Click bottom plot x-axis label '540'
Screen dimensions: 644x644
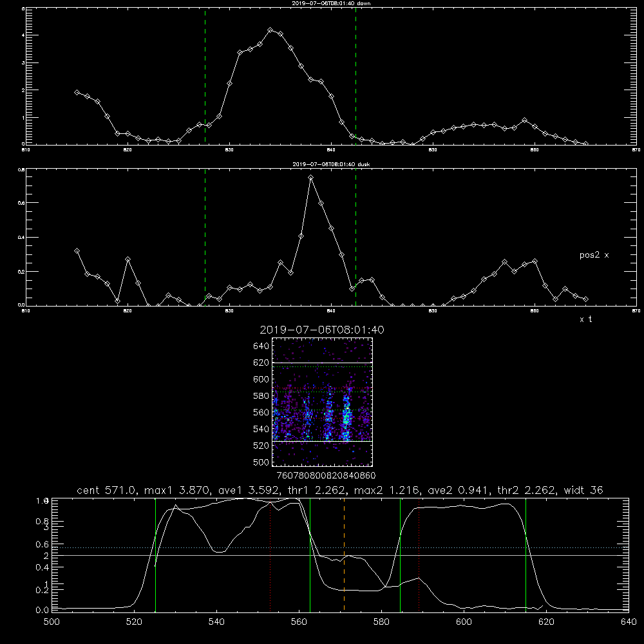point(216,622)
